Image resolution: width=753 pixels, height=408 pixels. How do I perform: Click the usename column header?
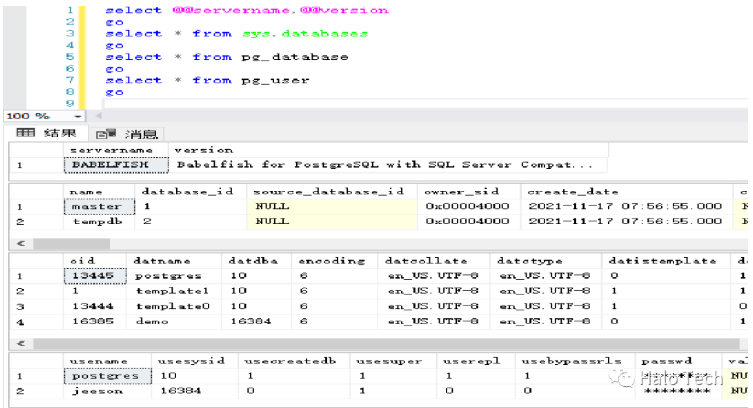click(108, 361)
